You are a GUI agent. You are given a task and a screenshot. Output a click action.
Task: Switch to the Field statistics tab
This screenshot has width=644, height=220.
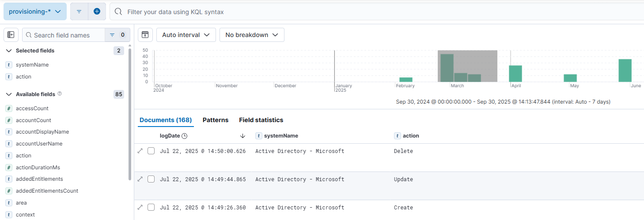coord(261,120)
